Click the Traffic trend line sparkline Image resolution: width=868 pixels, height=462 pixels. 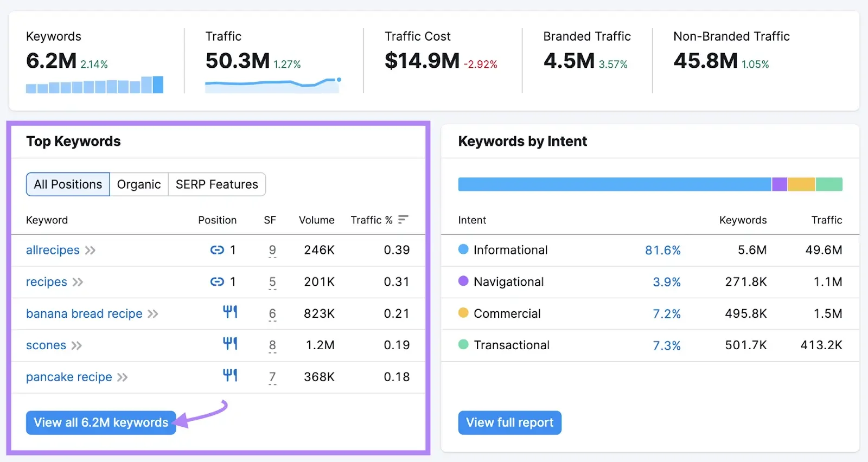point(273,85)
